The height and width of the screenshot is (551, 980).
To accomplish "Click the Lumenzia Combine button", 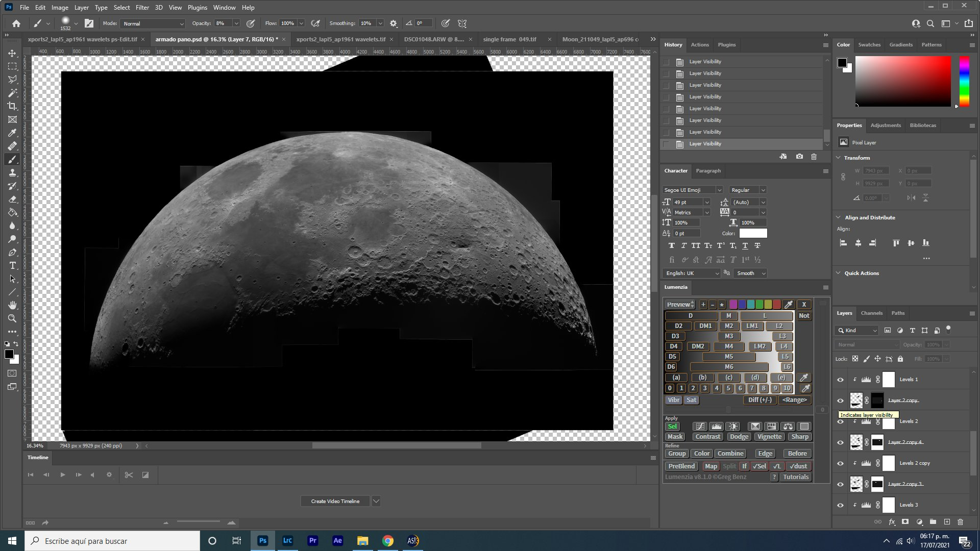I will 730,454.
